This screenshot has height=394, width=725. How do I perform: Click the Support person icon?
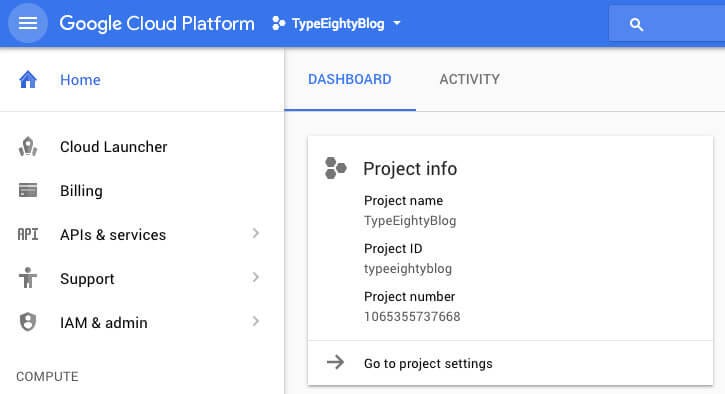coord(28,278)
